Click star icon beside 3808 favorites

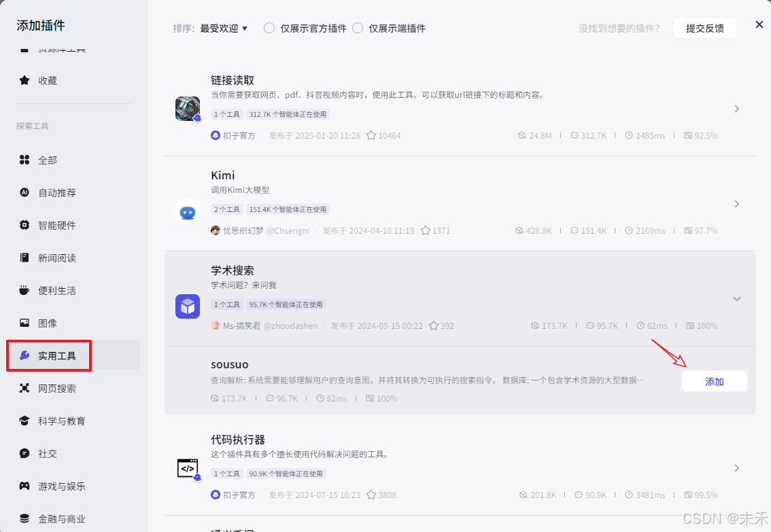(x=371, y=495)
